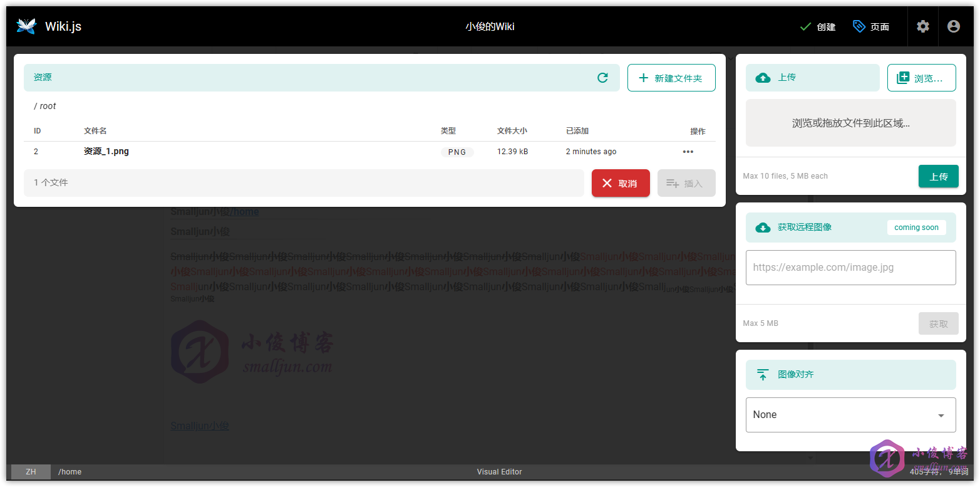
Task: Open the three-dot actions menu for 资源_1.png
Action: tap(688, 152)
